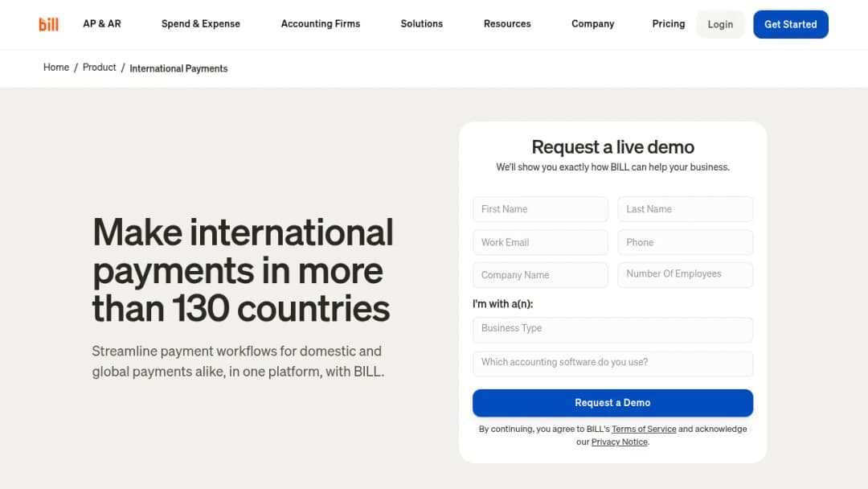The width and height of the screenshot is (868, 489).
Task: Open the AP & AR menu
Action: click(x=102, y=24)
